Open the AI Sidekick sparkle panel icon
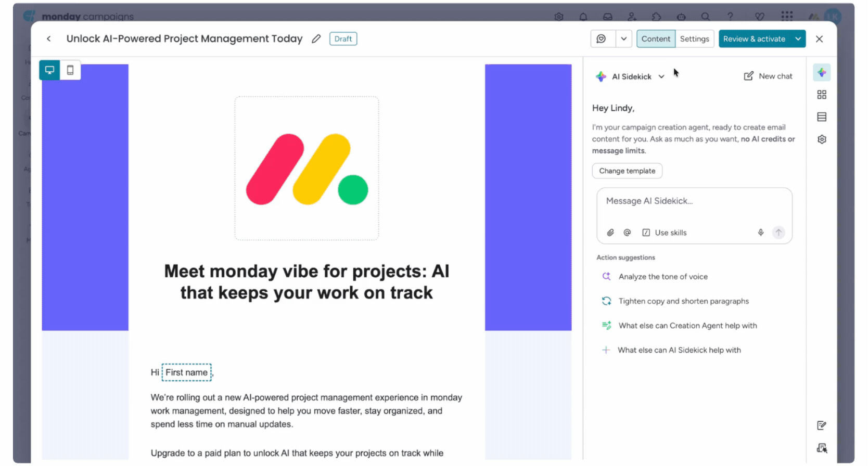Screen dimensions: 868x466 click(822, 73)
